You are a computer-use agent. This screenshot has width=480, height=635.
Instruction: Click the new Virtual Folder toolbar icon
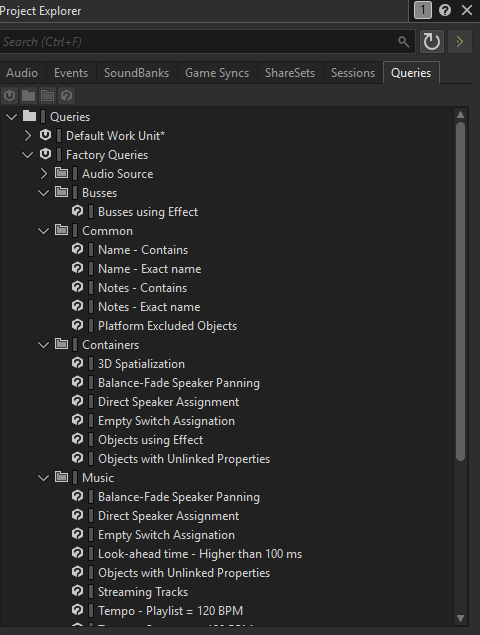click(47, 96)
